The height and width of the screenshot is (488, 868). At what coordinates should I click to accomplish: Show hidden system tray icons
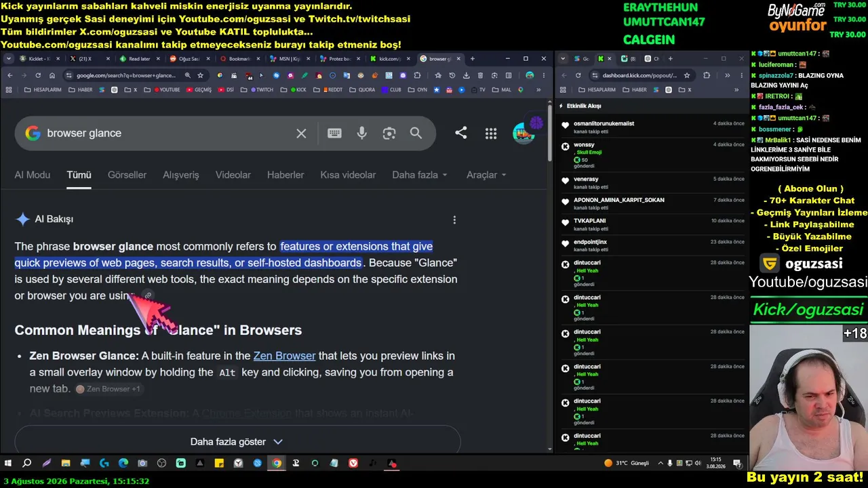pyautogui.click(x=660, y=464)
